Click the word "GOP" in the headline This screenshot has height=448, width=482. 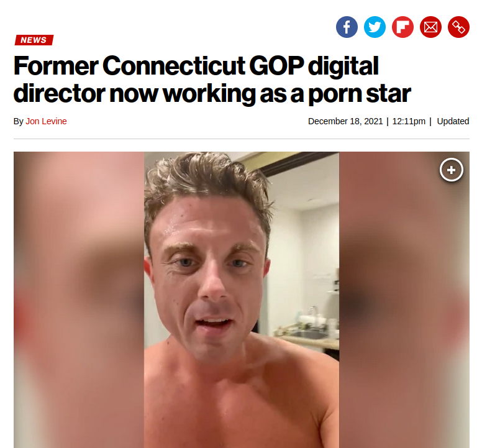[x=276, y=65]
